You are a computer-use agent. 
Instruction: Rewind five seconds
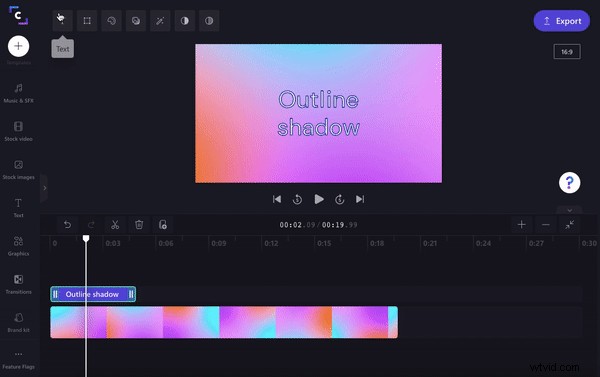(297, 199)
